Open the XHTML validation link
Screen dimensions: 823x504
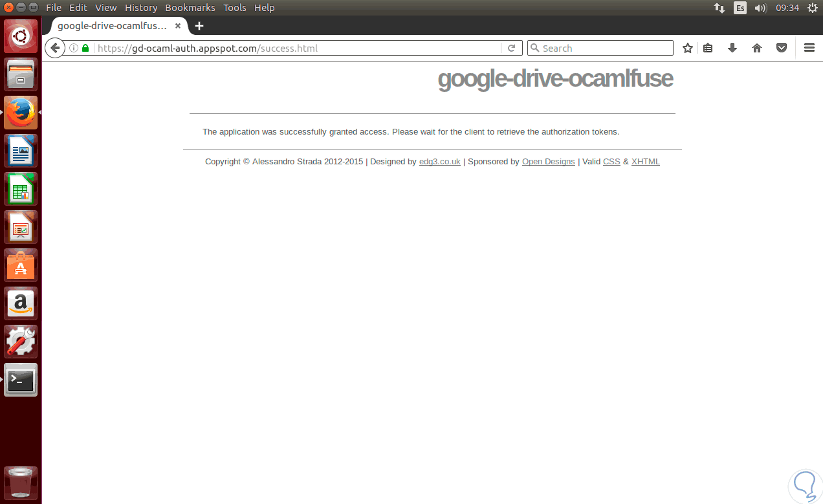tap(646, 162)
